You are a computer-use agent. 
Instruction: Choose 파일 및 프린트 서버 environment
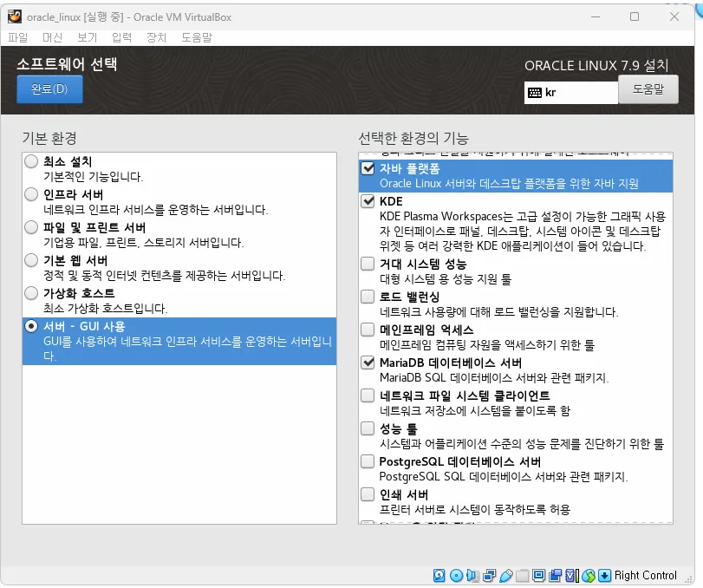tap(31, 227)
